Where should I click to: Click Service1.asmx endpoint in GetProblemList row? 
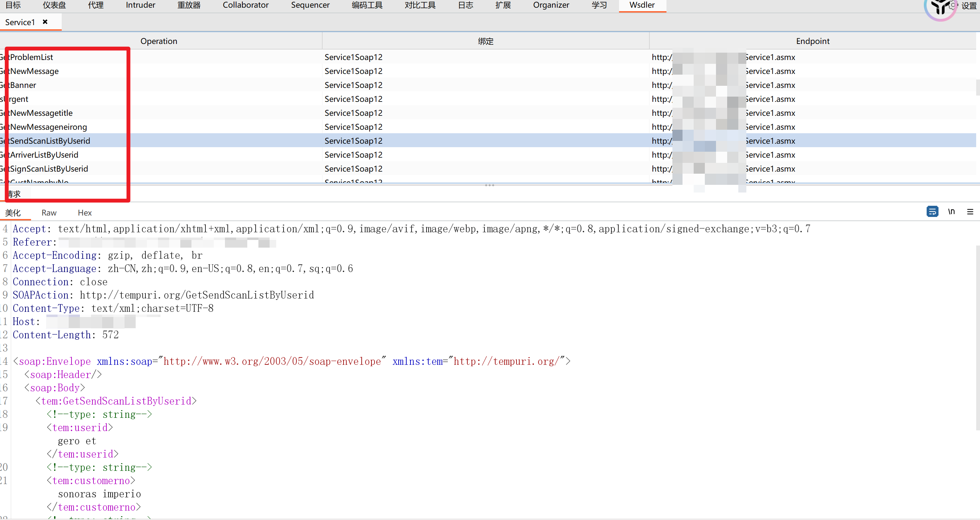770,57
